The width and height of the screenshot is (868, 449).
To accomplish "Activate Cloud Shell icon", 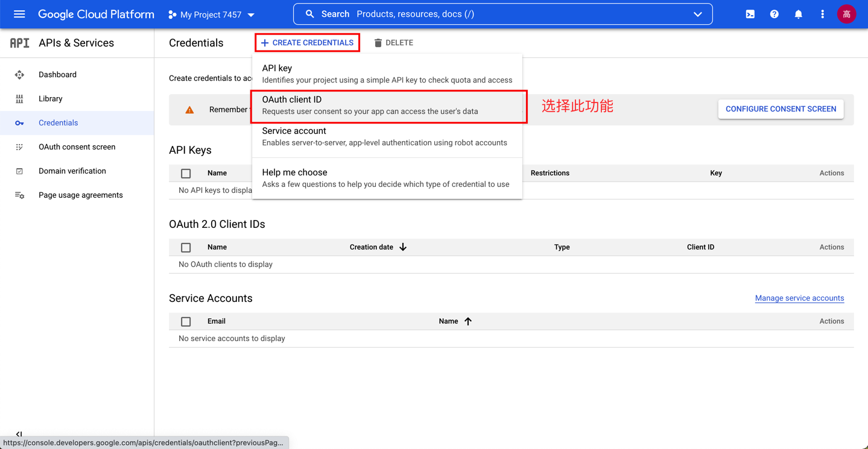I will 750,14.
